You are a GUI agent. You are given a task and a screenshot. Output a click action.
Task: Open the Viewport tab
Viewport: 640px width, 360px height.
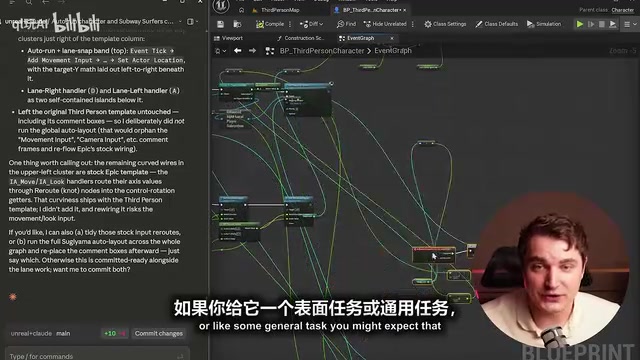click(x=229, y=38)
